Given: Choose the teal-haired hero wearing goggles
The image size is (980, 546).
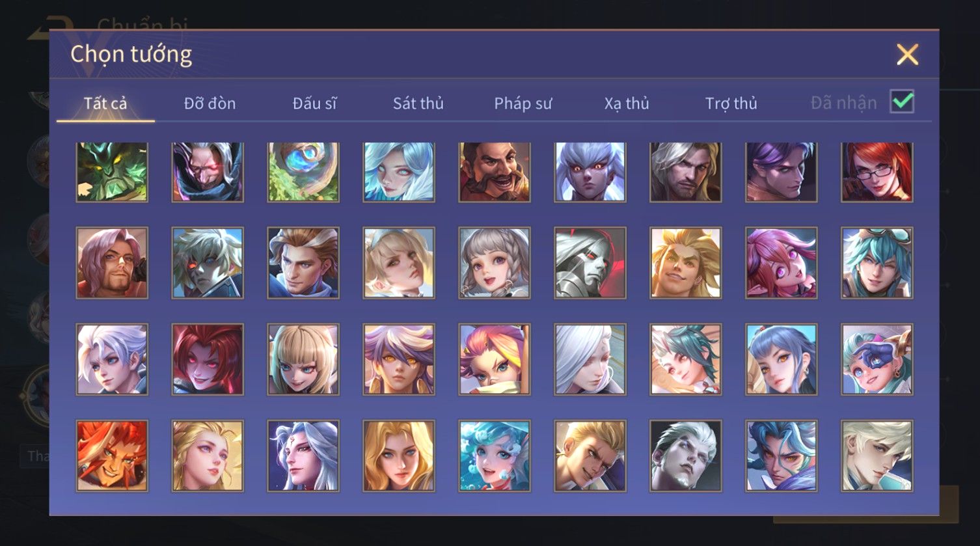Looking at the screenshot, I should [x=877, y=263].
